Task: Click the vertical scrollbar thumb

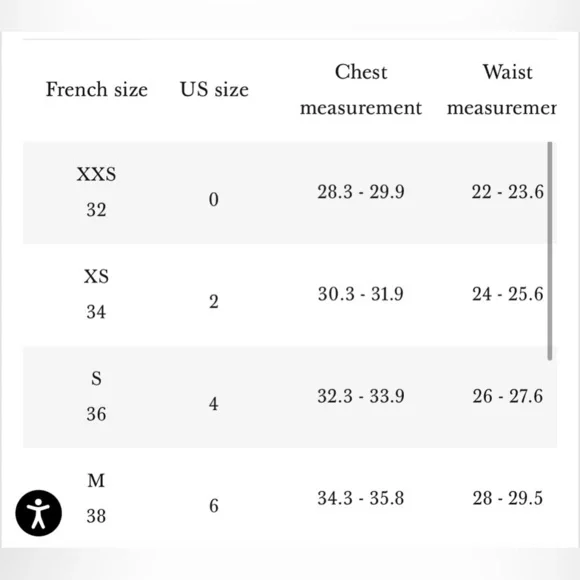Action: 550,251
